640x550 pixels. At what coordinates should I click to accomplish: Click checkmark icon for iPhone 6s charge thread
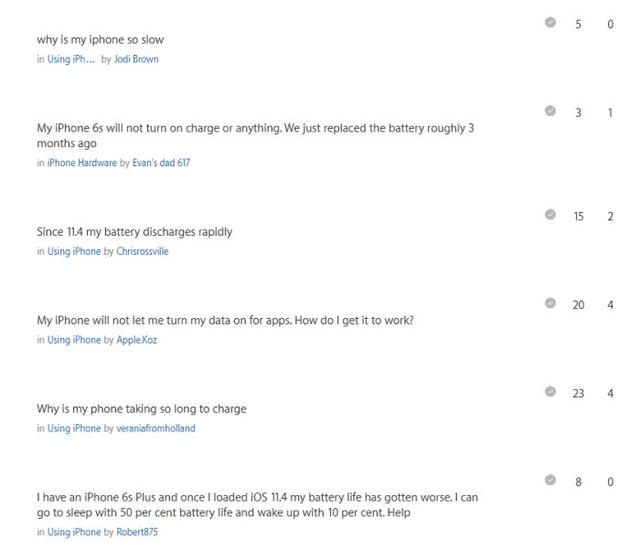(550, 111)
